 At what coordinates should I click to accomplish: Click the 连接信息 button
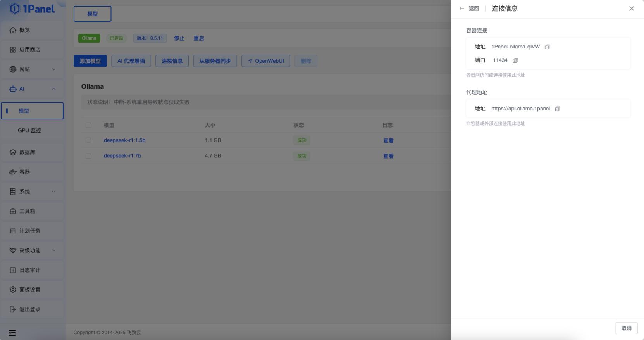coord(172,61)
